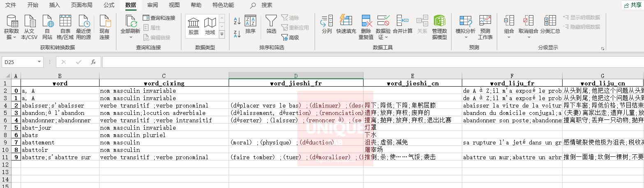Click the From Text/CSV import icon
Screen dimensions: 644x188
click(29, 21)
